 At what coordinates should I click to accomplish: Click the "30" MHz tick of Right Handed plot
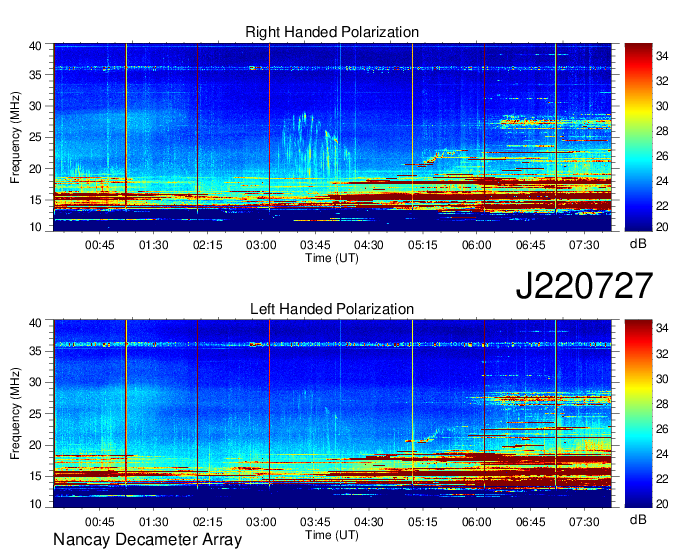pos(35,106)
